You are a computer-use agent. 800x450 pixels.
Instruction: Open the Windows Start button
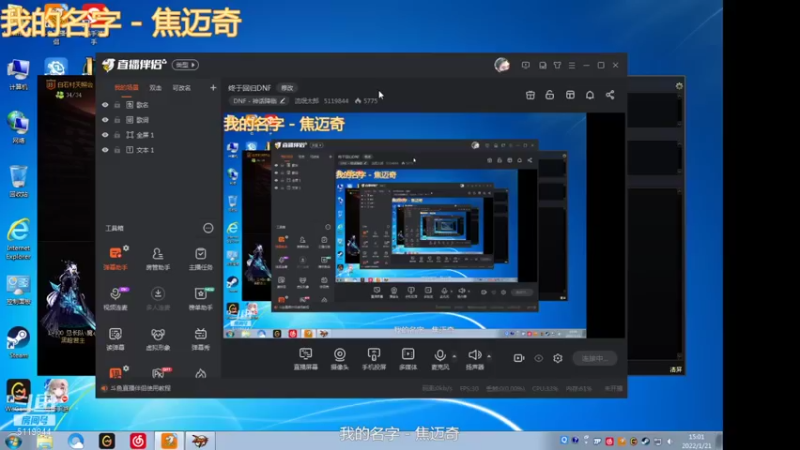[x=14, y=441]
